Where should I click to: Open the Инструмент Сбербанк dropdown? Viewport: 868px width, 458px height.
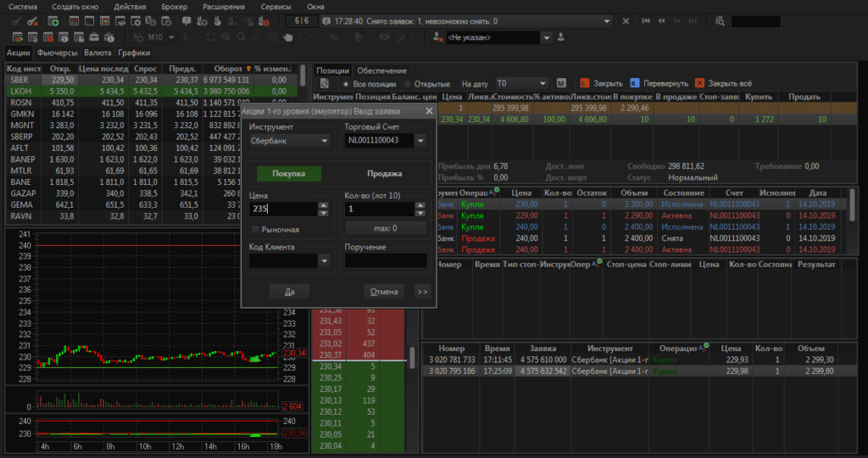point(325,141)
